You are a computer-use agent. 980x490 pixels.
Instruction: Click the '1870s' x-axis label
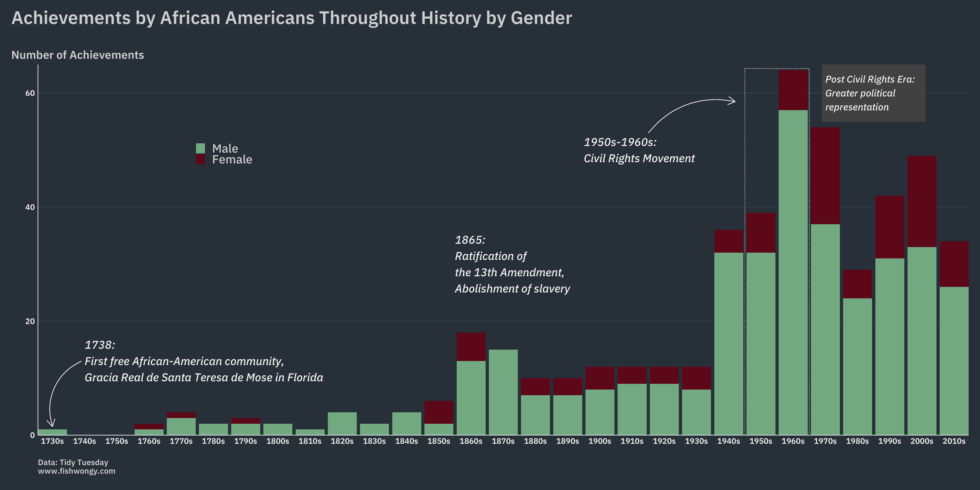pyautogui.click(x=503, y=441)
